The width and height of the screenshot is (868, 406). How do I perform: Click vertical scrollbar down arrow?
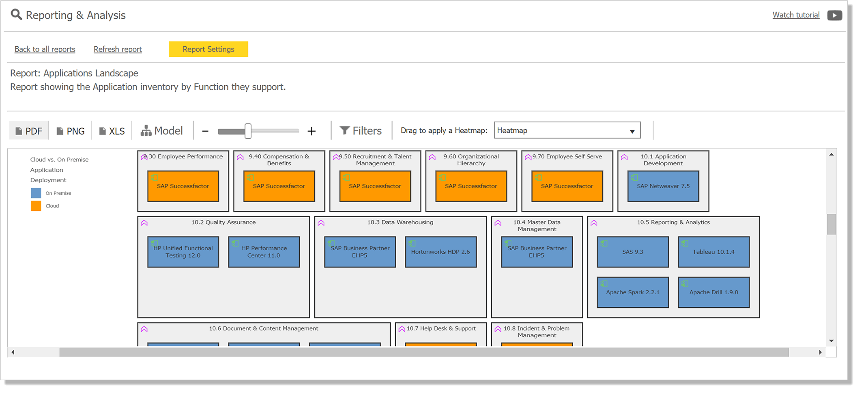pos(831,341)
